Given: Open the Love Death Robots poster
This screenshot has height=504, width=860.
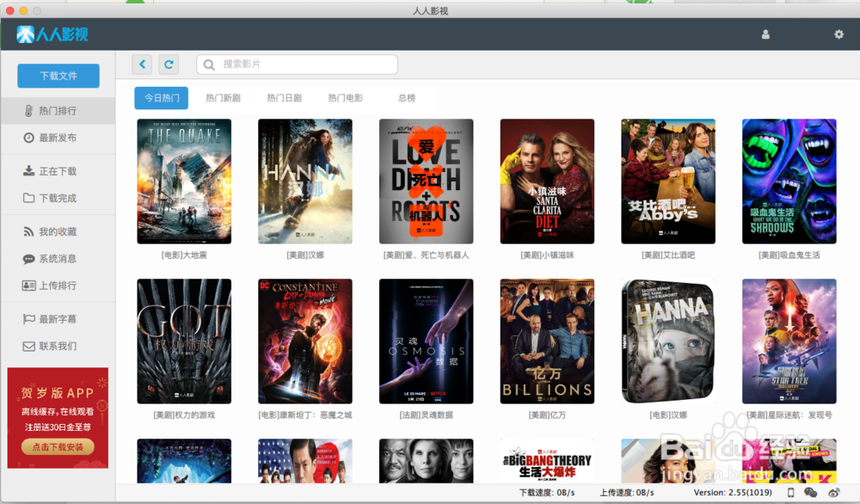Looking at the screenshot, I should [x=427, y=181].
